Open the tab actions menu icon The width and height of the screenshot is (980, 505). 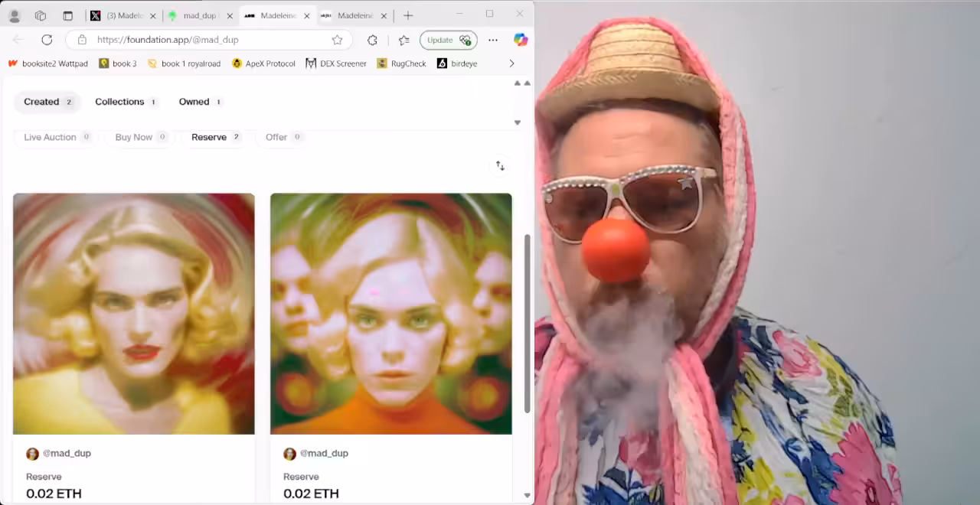(67, 15)
